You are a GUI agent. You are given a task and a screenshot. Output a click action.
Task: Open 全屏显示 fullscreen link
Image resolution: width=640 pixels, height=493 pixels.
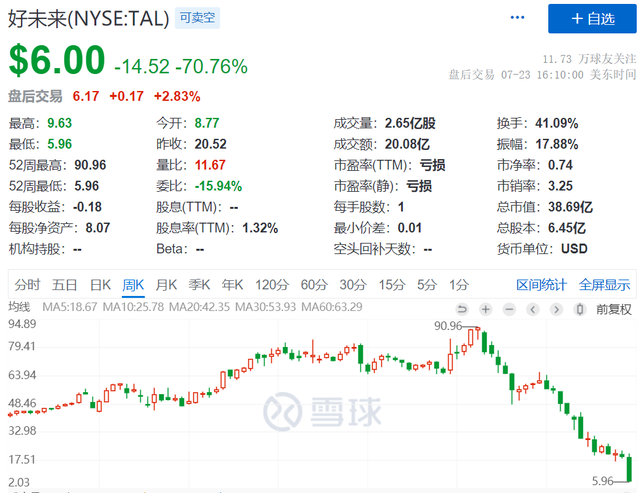coord(604,285)
